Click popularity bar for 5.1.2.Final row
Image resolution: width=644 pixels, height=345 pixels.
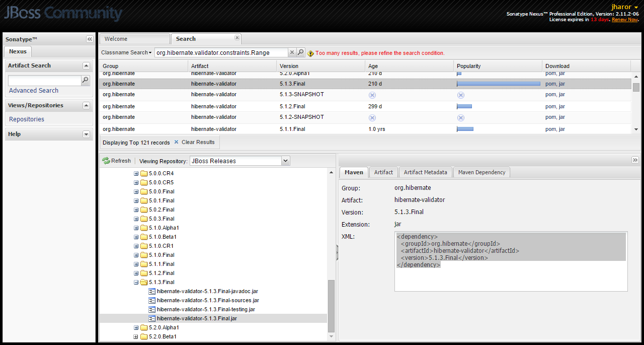coord(464,106)
